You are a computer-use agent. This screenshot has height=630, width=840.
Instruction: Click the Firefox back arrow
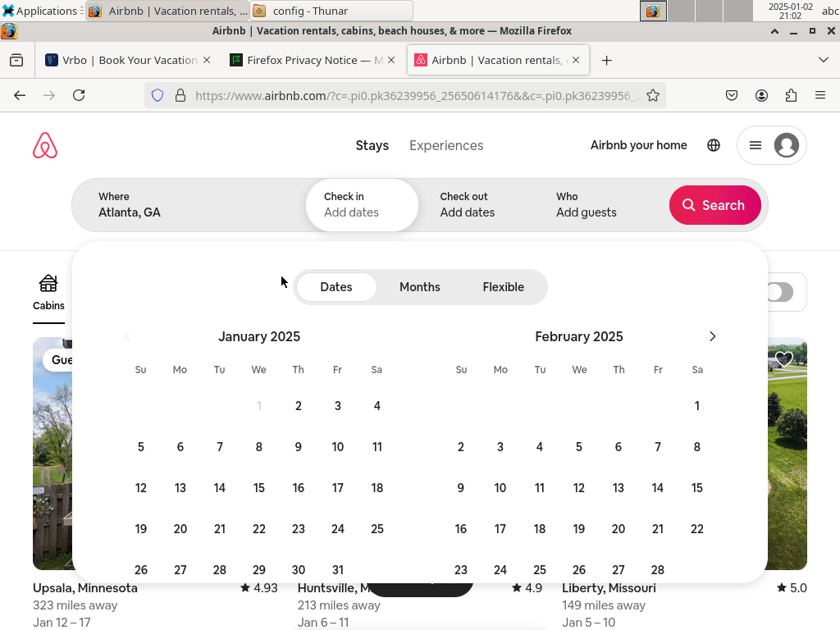point(20,95)
